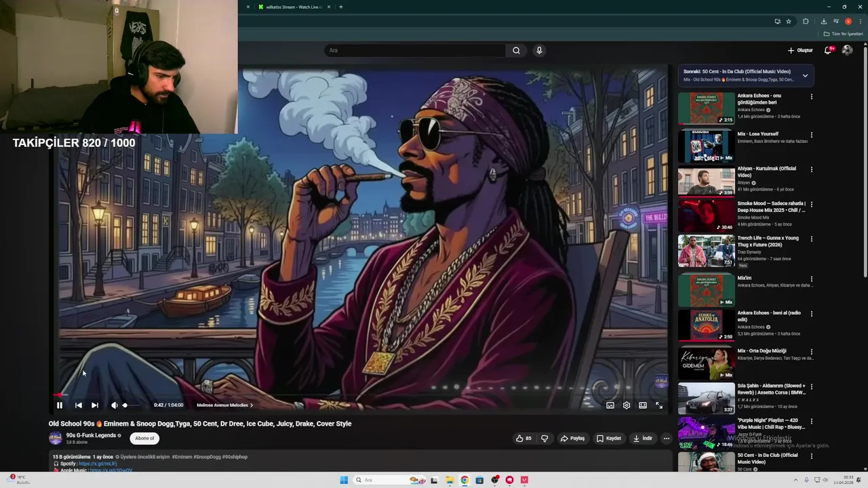
Task: Bookmark this page with star icon
Action: pos(789,21)
